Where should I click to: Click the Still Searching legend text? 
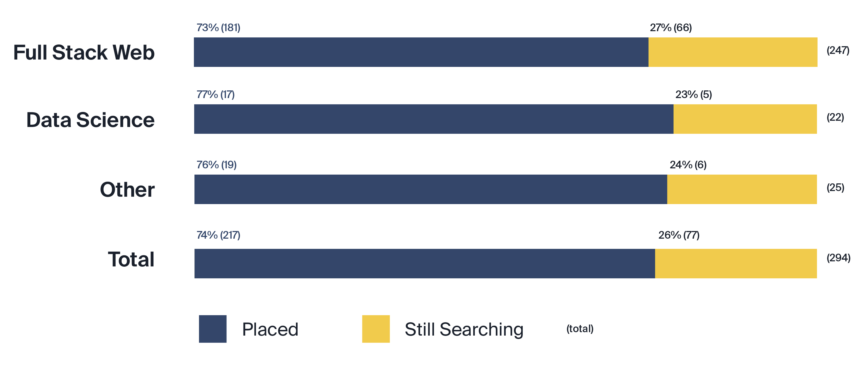point(464,330)
